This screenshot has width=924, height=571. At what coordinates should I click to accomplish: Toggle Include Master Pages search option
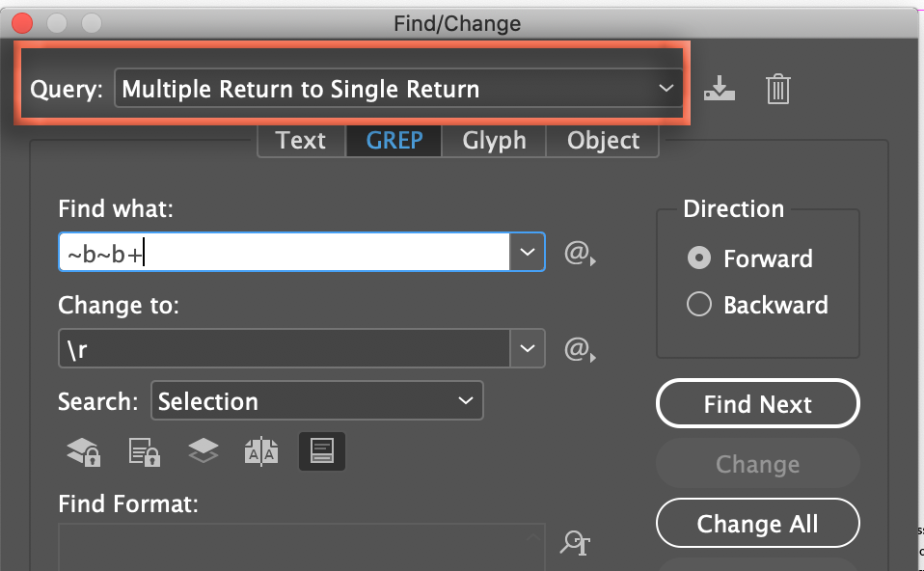point(261,451)
